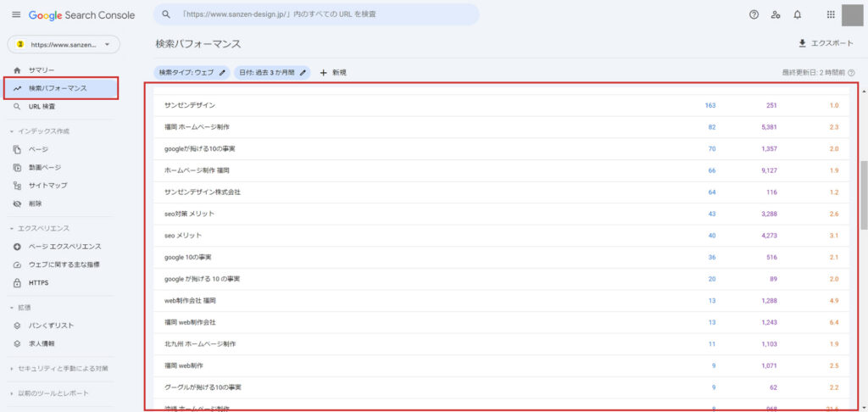868x412 pixels.
Task: Click the Removals crossed-eye icon
Action: pos(17,203)
